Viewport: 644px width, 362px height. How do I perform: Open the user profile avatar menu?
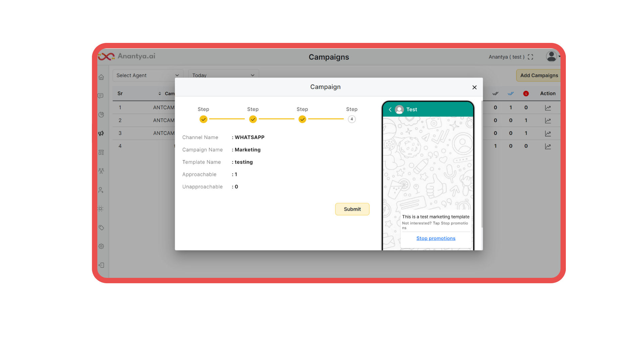click(552, 56)
